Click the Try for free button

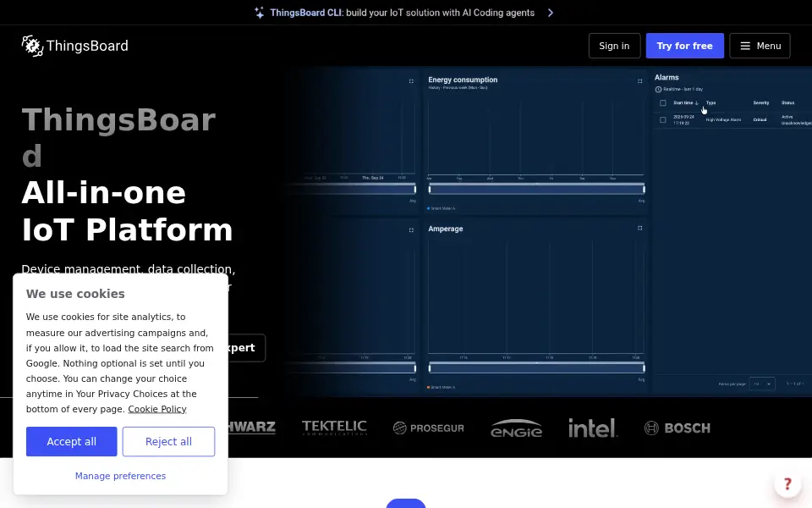pyautogui.click(x=684, y=46)
